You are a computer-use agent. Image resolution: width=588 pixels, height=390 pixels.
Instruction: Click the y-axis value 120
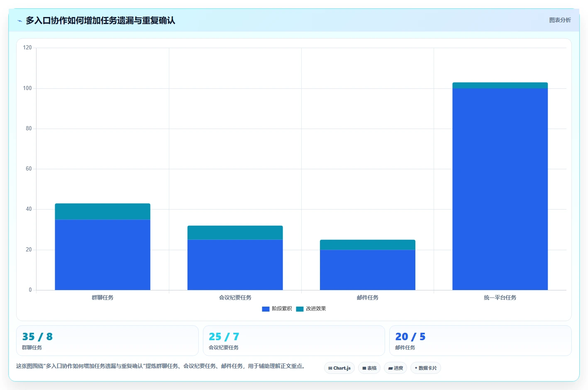27,48
